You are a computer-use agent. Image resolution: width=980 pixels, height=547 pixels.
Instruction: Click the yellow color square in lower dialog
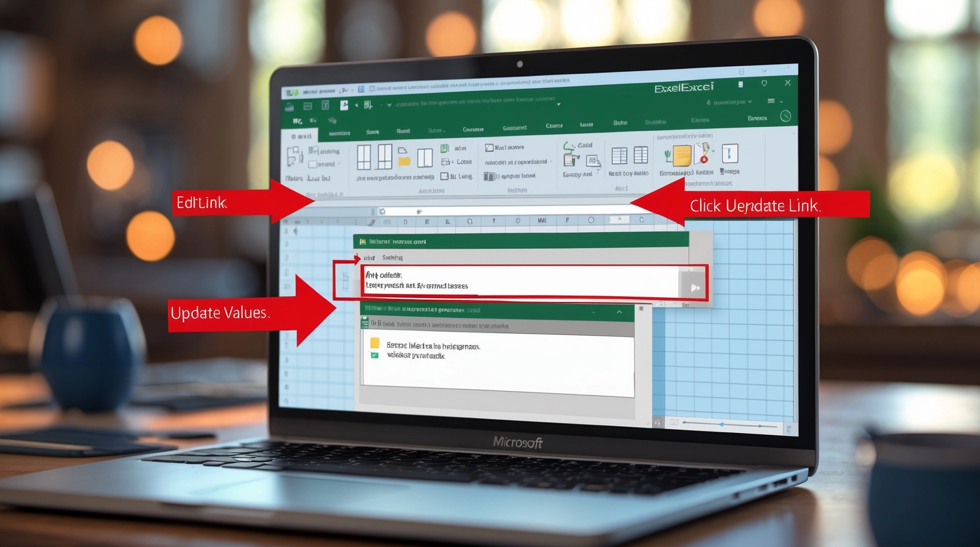tap(375, 343)
